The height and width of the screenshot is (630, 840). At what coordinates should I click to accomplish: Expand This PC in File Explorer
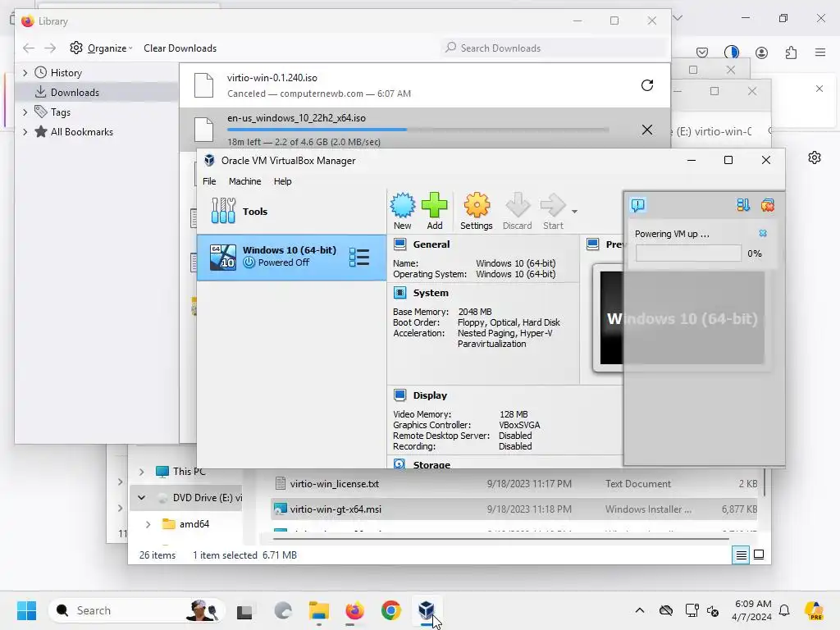(x=141, y=472)
